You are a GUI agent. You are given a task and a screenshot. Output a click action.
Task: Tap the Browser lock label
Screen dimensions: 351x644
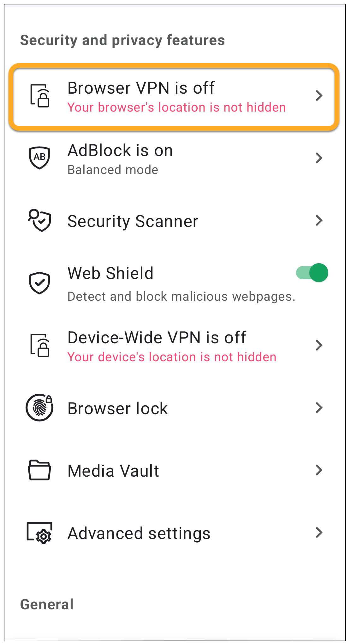pos(118,408)
